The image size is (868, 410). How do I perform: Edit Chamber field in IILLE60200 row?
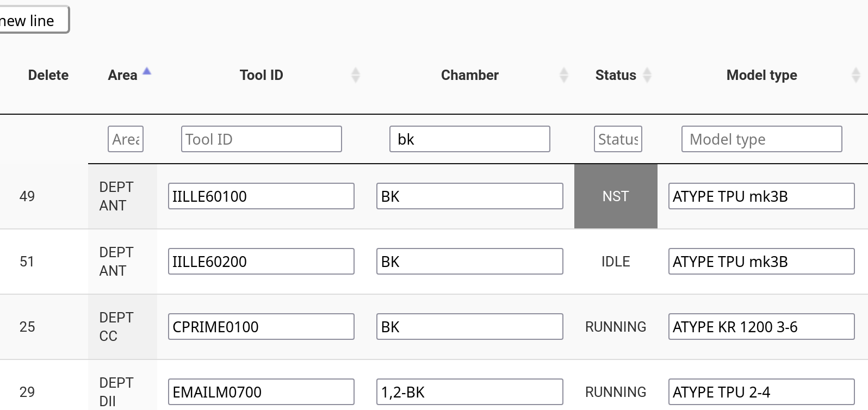pyautogui.click(x=470, y=262)
